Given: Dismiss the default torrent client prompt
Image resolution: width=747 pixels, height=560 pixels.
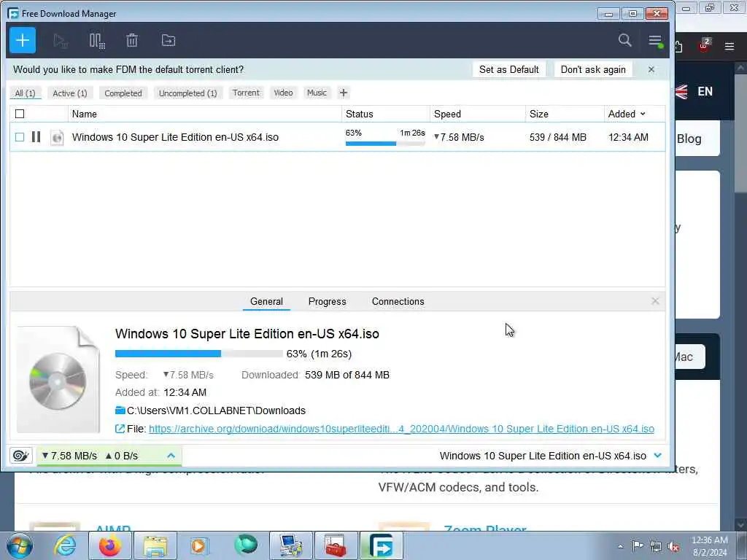Looking at the screenshot, I should (651, 69).
